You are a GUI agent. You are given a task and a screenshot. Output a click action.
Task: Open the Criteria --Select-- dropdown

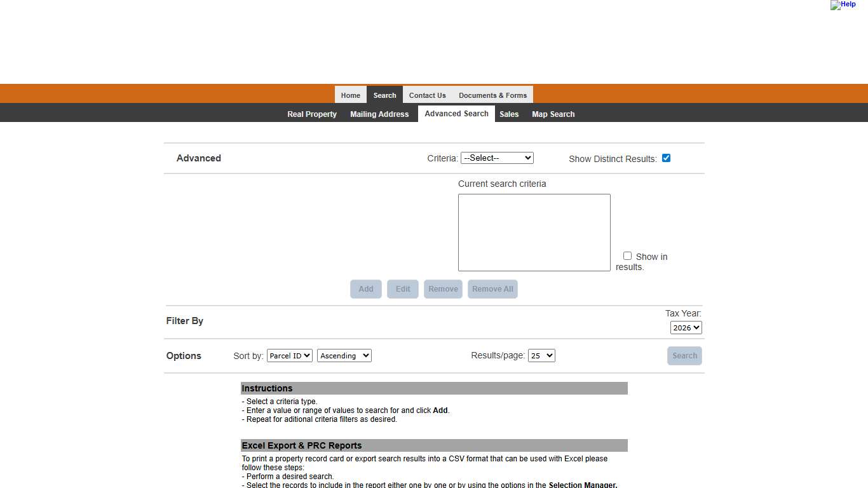pyautogui.click(x=497, y=158)
